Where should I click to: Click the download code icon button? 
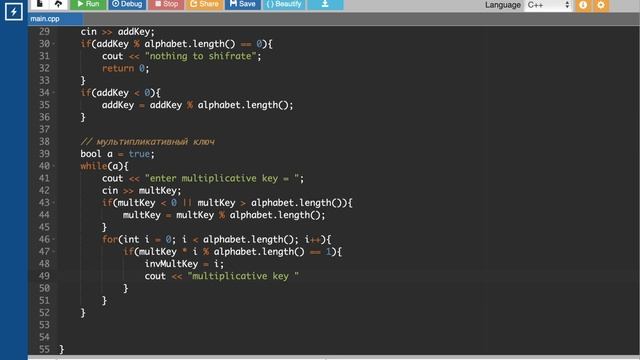point(325,4)
